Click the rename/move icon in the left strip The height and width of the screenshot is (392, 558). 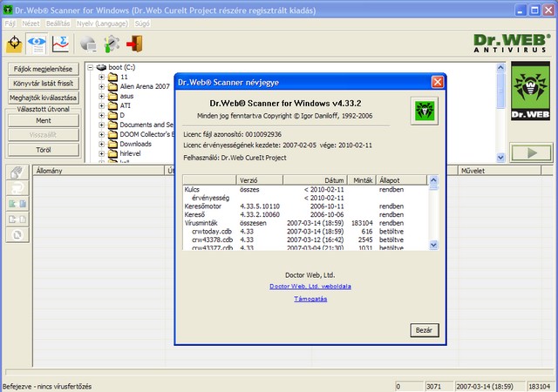[x=17, y=188]
